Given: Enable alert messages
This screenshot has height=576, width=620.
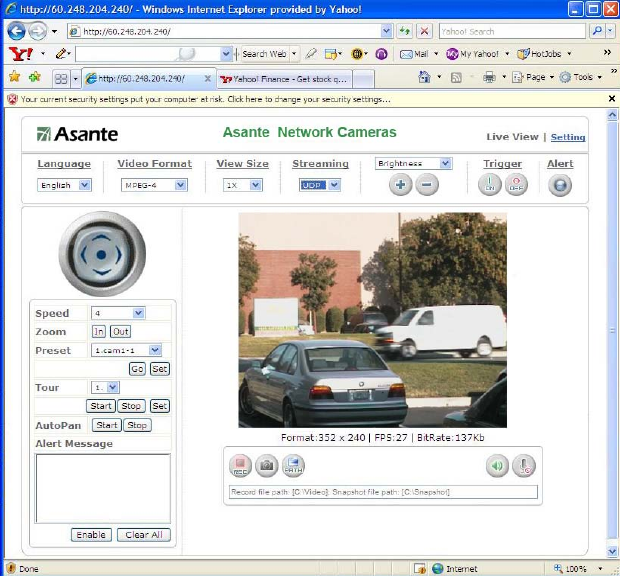Looking at the screenshot, I should click(x=91, y=535).
